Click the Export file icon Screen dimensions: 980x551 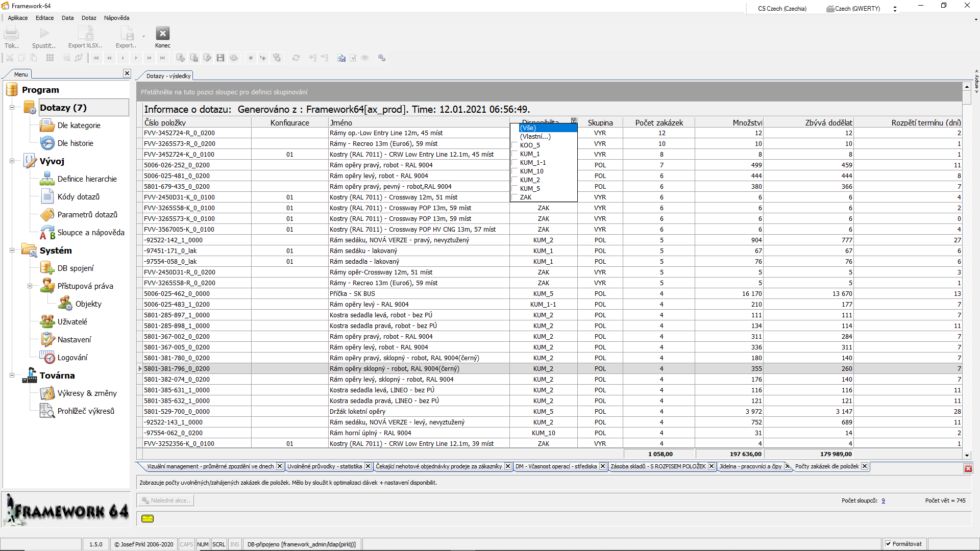point(126,34)
